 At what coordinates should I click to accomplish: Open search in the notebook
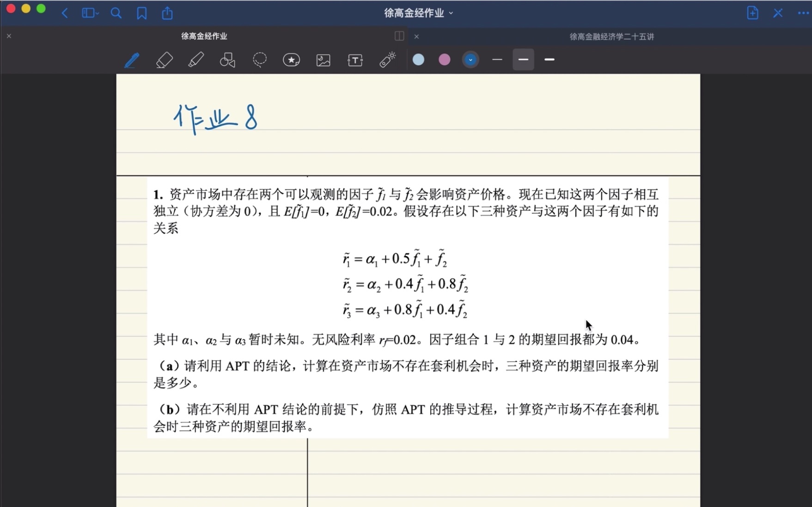[116, 13]
